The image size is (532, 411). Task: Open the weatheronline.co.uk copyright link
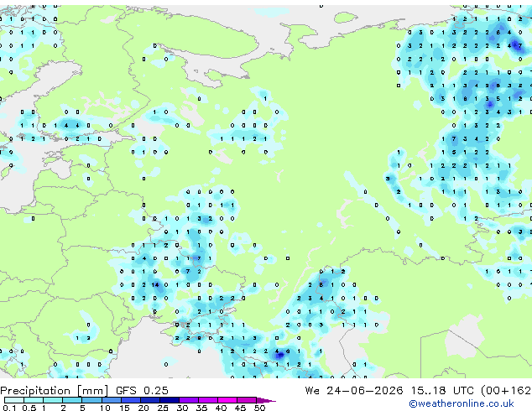click(462, 403)
